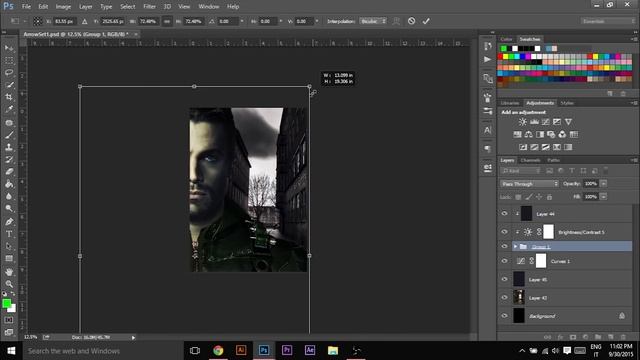Hide Brightness/Contrast 5 layer eye
640x360 pixels.
[504, 232]
